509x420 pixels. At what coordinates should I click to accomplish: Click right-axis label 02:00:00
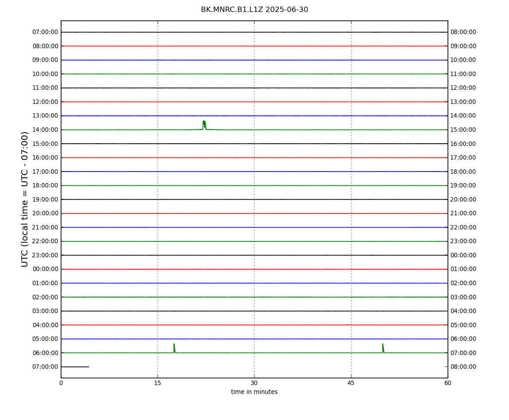tap(463, 283)
